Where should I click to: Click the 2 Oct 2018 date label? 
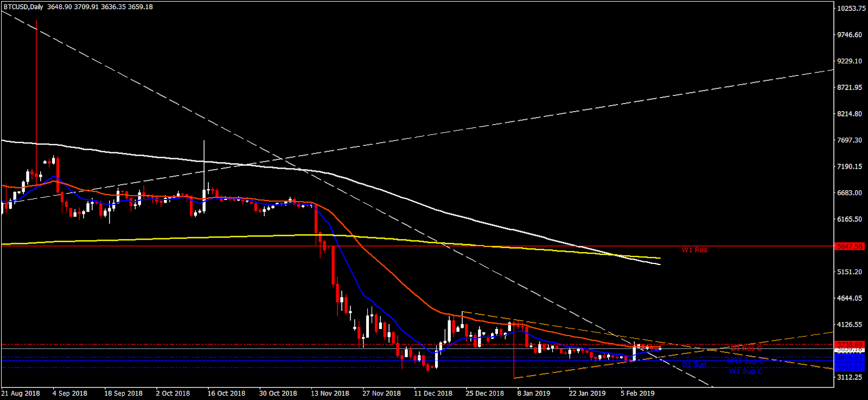[x=173, y=393]
